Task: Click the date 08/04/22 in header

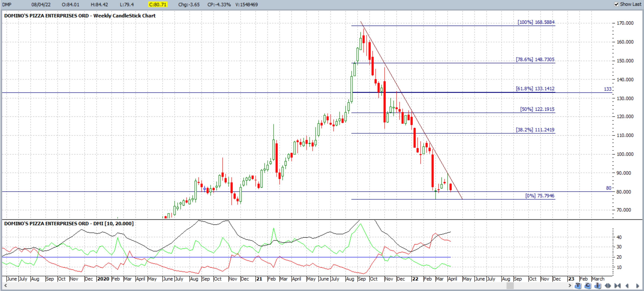Action: 41,4
